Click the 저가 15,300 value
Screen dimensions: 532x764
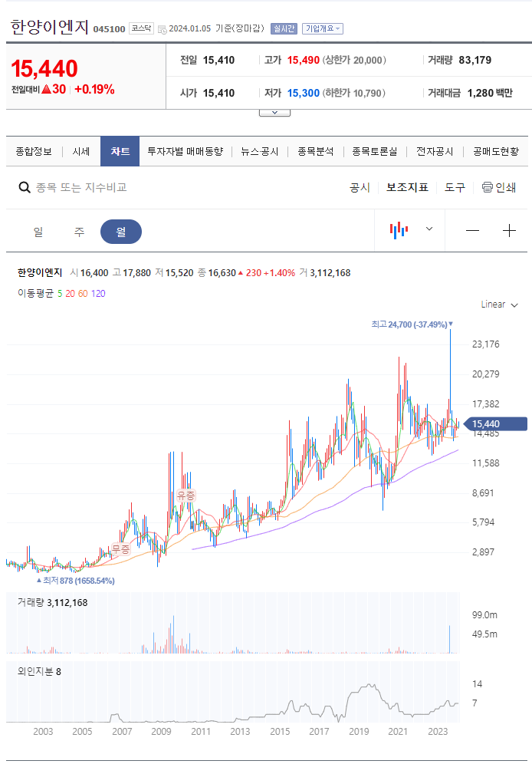(x=304, y=93)
